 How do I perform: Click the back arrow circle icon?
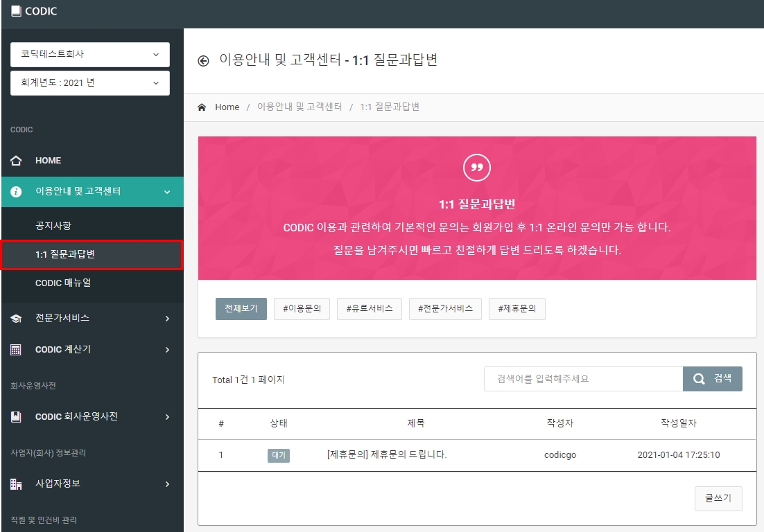(x=203, y=61)
